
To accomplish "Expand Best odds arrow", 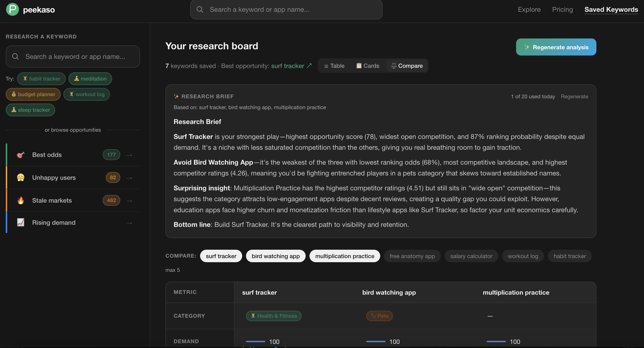I will click(x=129, y=155).
